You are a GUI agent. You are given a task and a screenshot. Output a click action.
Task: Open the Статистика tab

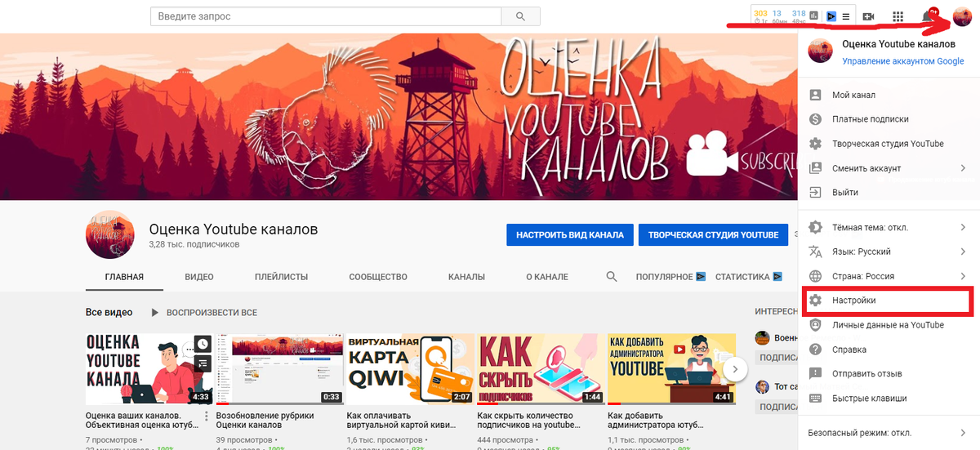point(748,277)
